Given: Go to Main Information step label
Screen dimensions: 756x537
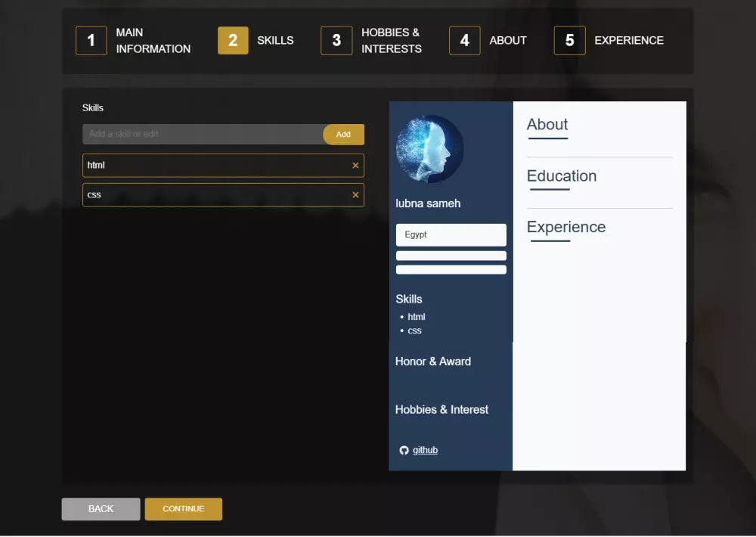Looking at the screenshot, I should 153,41.
